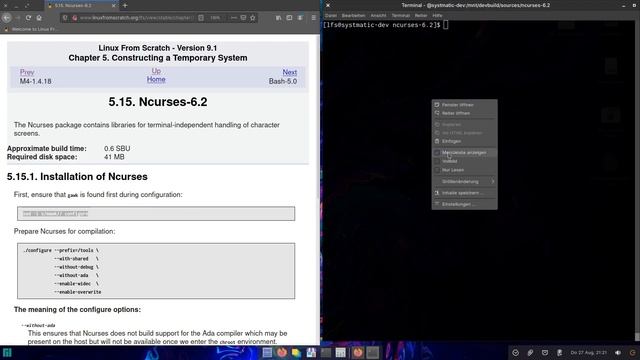Show site security info via lock icon

point(74,18)
